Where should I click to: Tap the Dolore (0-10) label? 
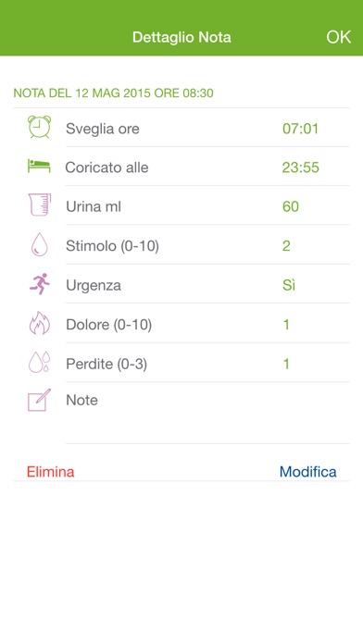109,325
